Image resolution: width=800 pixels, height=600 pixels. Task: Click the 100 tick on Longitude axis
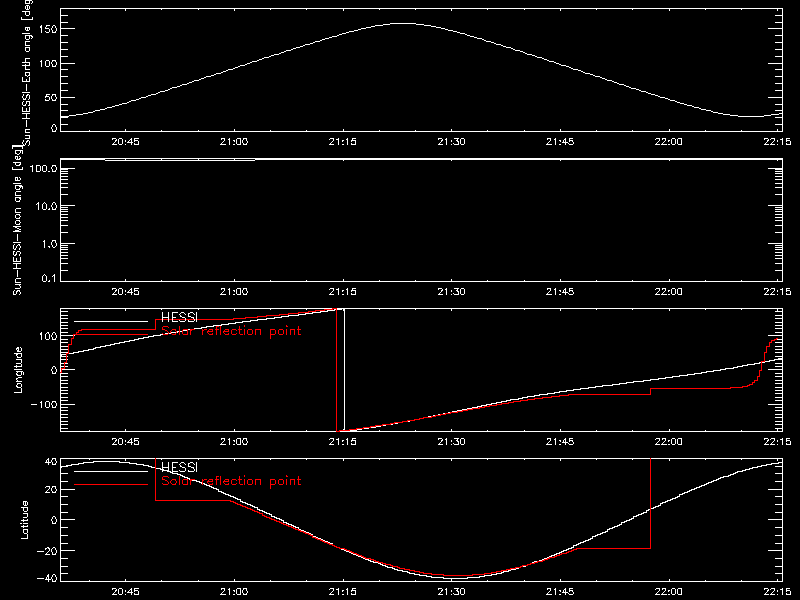pyautogui.click(x=47, y=336)
